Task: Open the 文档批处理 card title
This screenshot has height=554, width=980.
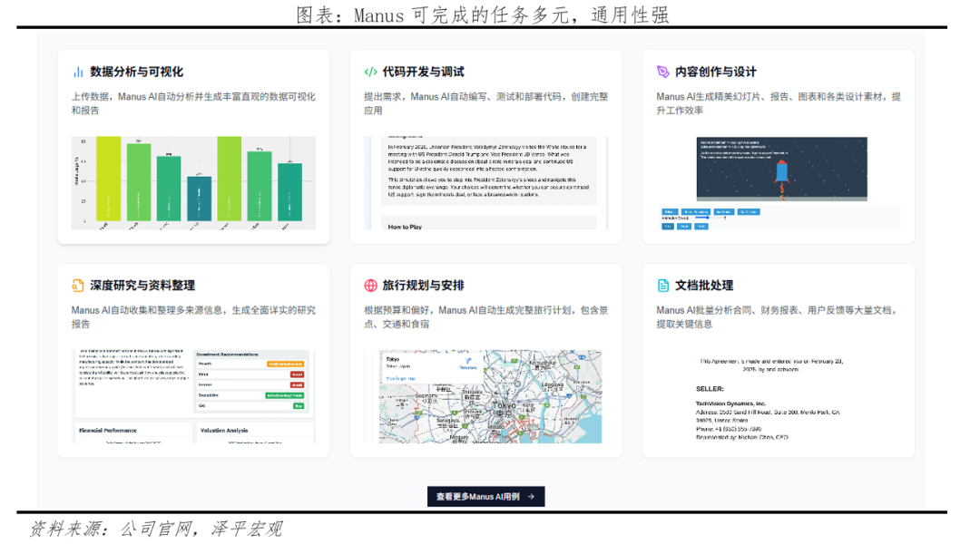Action: point(704,286)
